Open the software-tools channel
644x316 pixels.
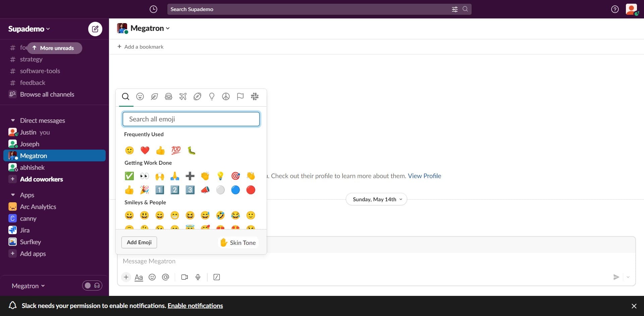[40, 71]
